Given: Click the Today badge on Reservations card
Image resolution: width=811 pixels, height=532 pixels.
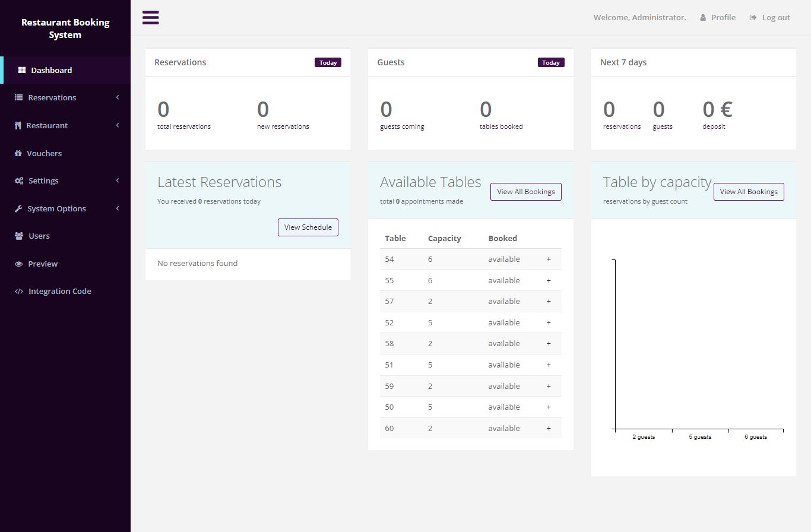Looking at the screenshot, I should point(328,62).
